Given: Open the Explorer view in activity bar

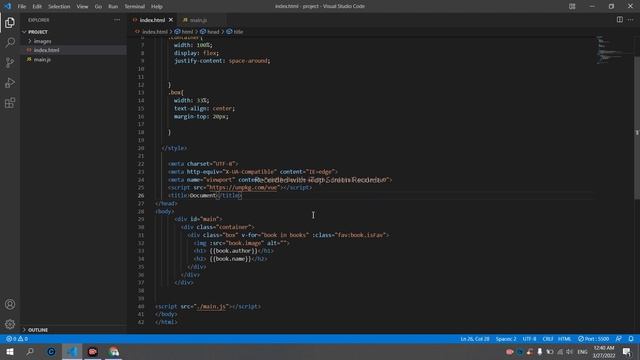Looking at the screenshot, I should 10,22.
